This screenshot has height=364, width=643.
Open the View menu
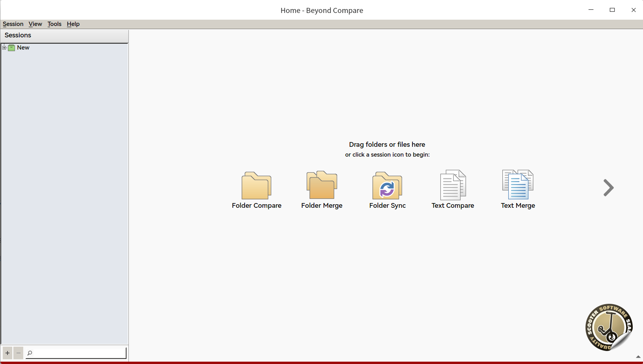point(35,24)
